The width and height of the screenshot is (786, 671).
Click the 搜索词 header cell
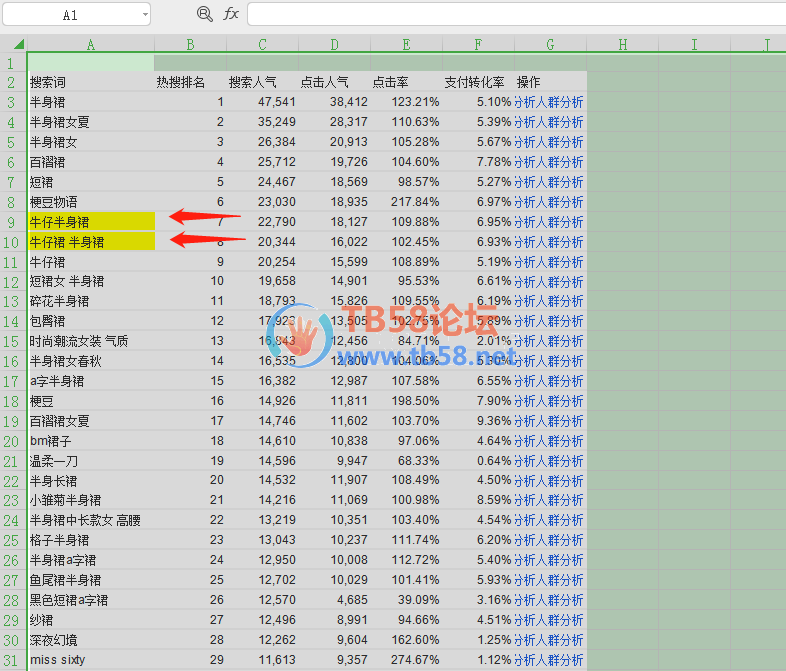pos(90,82)
